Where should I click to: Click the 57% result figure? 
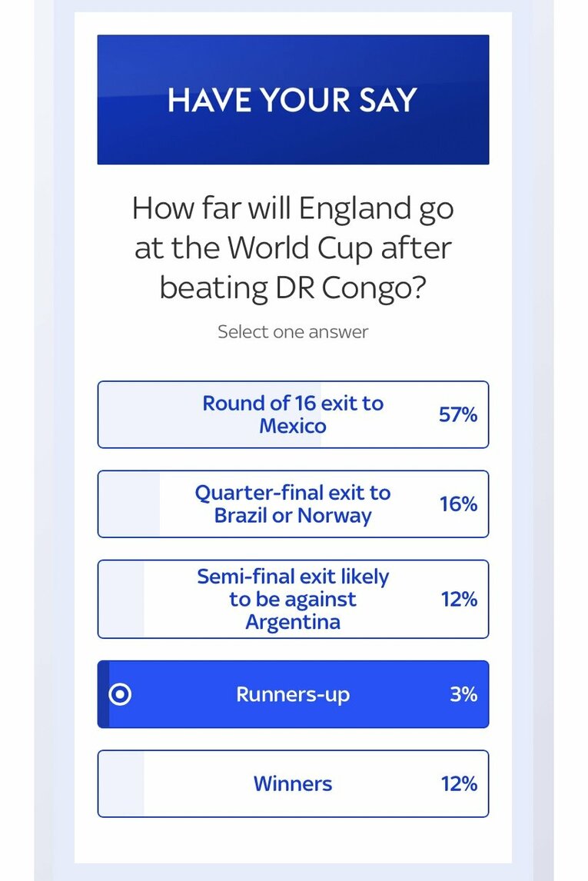[457, 414]
